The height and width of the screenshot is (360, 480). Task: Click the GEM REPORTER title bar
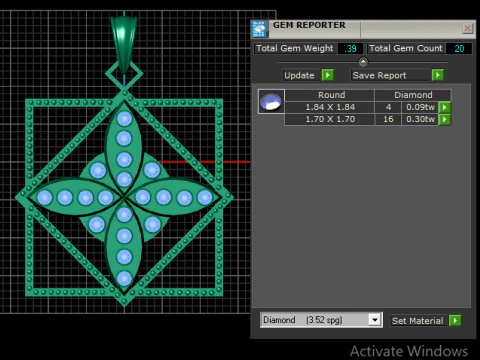(364, 28)
